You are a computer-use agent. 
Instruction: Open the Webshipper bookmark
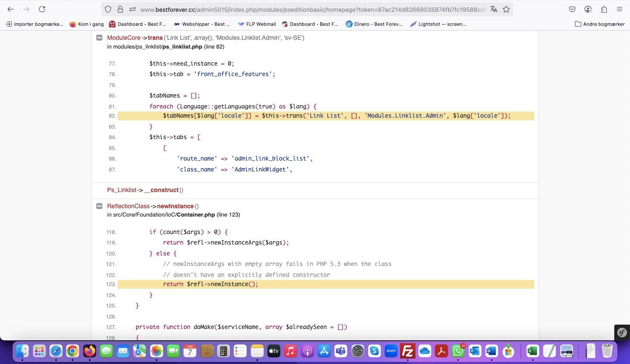click(201, 24)
